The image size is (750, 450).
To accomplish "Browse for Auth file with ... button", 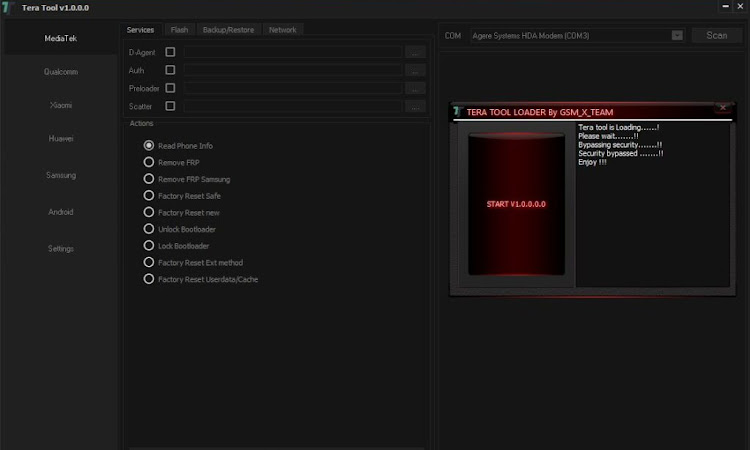I will coord(415,70).
